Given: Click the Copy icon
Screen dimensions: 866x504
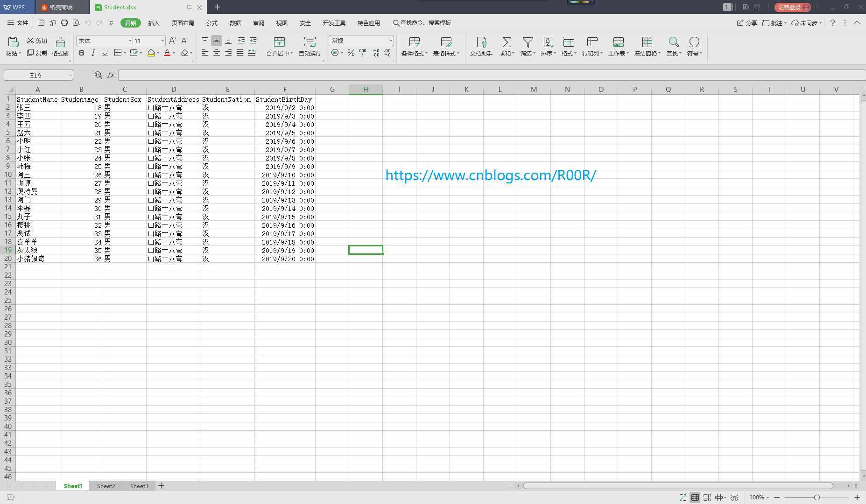Looking at the screenshot, I should (30, 53).
